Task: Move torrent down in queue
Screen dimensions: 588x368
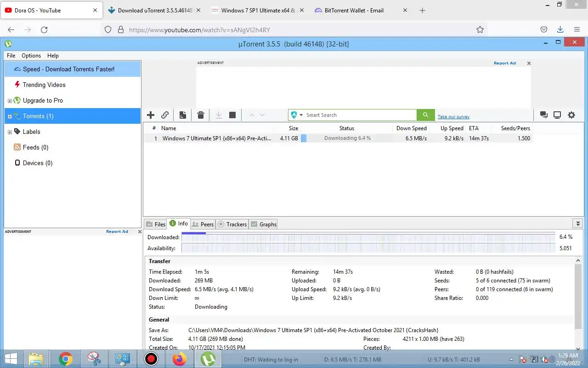Action: [262, 115]
